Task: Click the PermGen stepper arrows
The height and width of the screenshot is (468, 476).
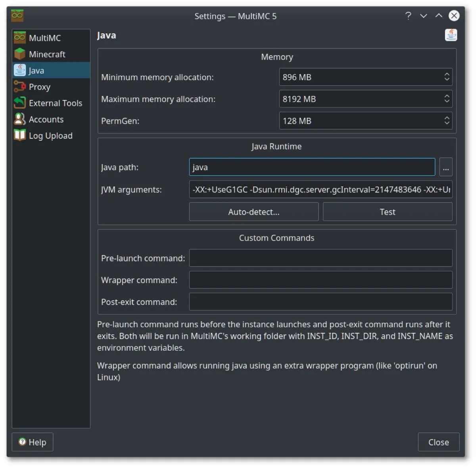Action: [x=447, y=121]
